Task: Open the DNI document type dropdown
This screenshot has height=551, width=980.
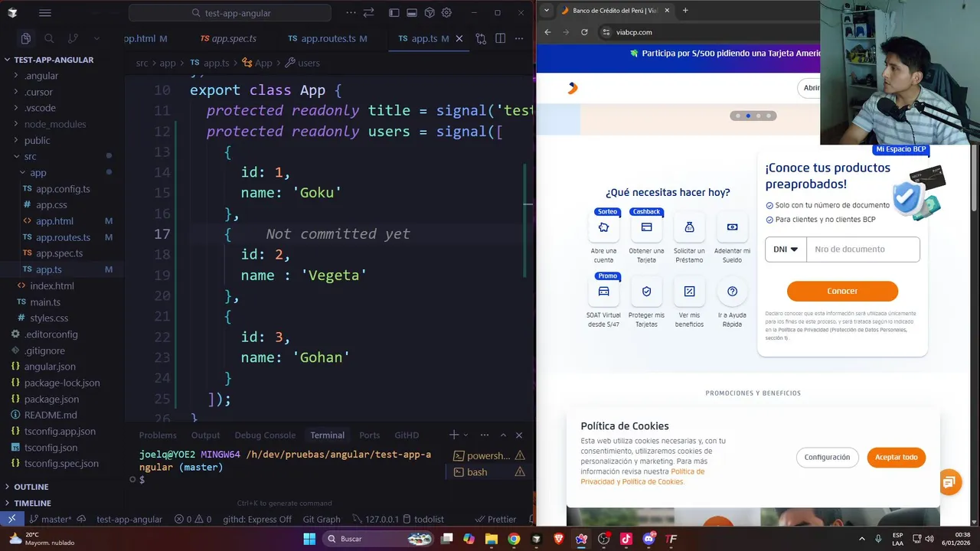Action: (x=786, y=249)
